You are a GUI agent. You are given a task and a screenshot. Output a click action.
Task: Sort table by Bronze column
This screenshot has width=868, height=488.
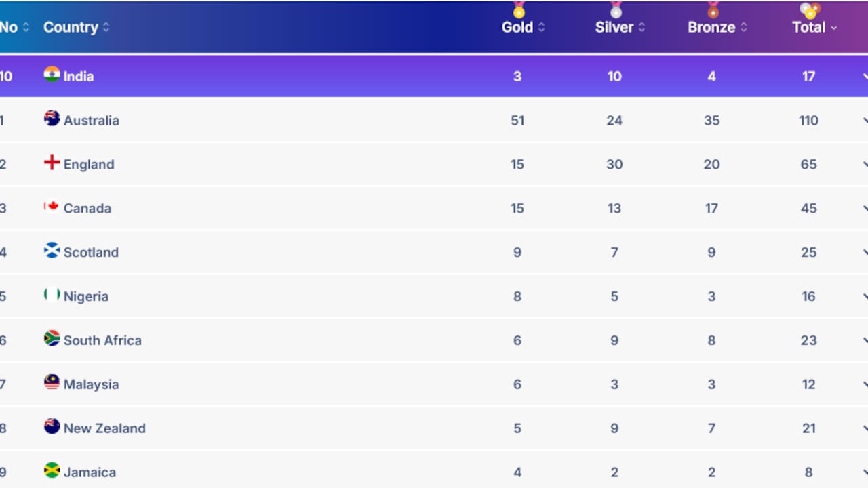(x=717, y=27)
